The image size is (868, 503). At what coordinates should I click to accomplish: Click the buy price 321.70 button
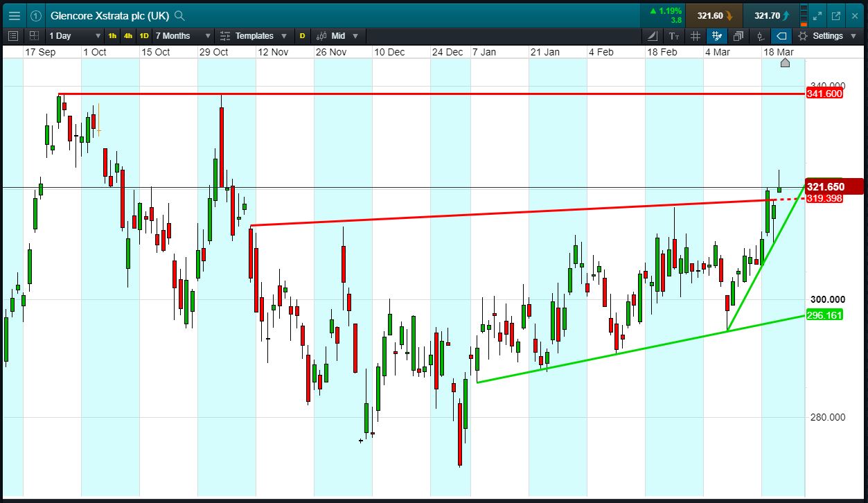[x=772, y=15]
